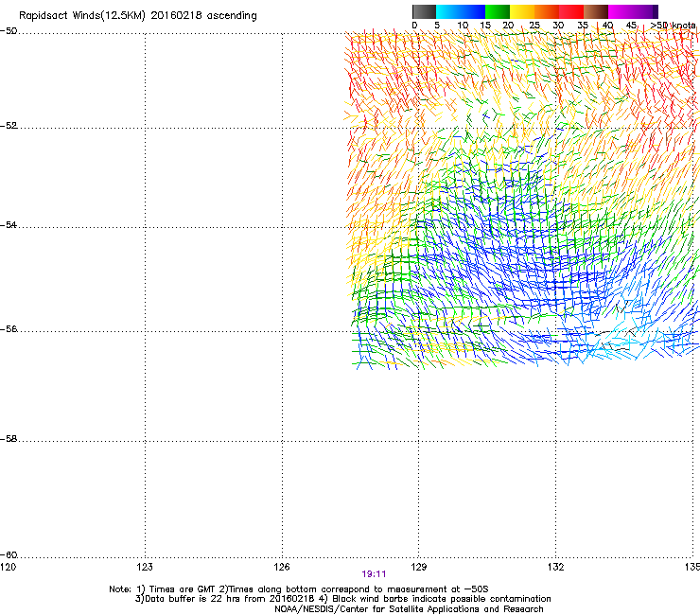The width and height of the screenshot is (700, 615).
Task: Click the legend label 10
Action: click(463, 25)
